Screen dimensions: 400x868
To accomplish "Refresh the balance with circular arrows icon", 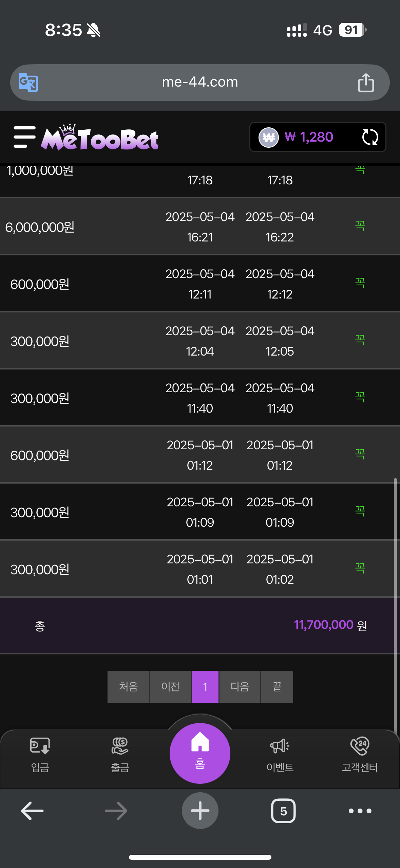I will coord(370,137).
